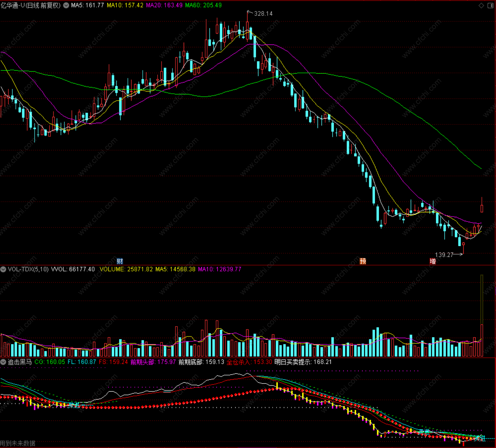Click the 追击黑马 indicator name
Screen dimensions: 496x448
[x=20, y=362]
